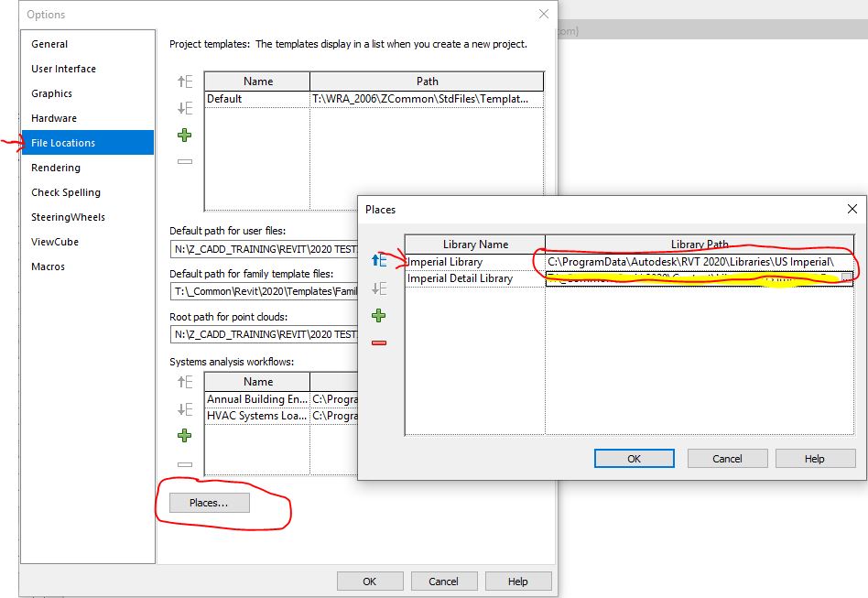Edit default path for family template files
868x598 pixels.
264,291
